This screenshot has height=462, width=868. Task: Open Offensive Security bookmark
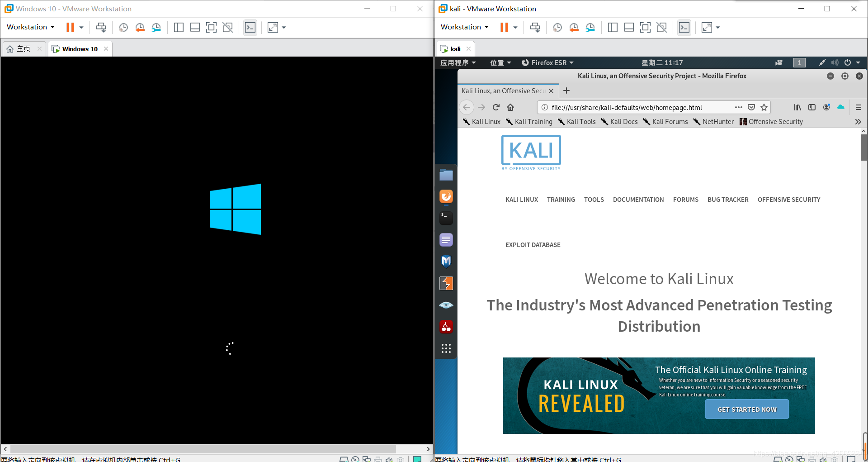coord(771,121)
